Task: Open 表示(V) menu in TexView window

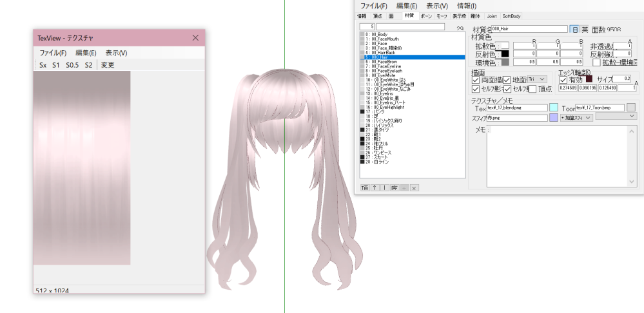Action: point(116,53)
